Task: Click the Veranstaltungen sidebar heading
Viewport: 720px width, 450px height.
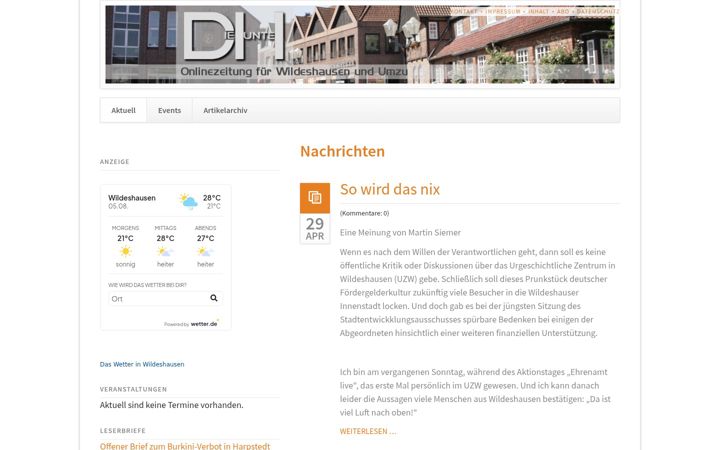Action: pyautogui.click(x=133, y=389)
